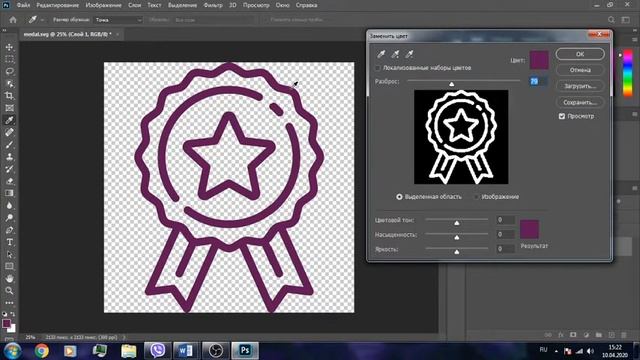This screenshot has width=640, height=360.
Task: Click the Load (Загрузить) button
Action: click(580, 86)
